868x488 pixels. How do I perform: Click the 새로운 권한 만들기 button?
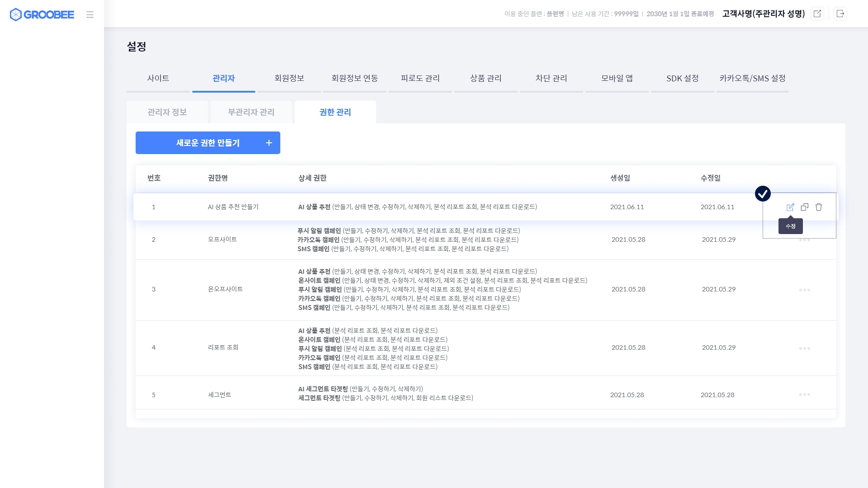coord(208,143)
